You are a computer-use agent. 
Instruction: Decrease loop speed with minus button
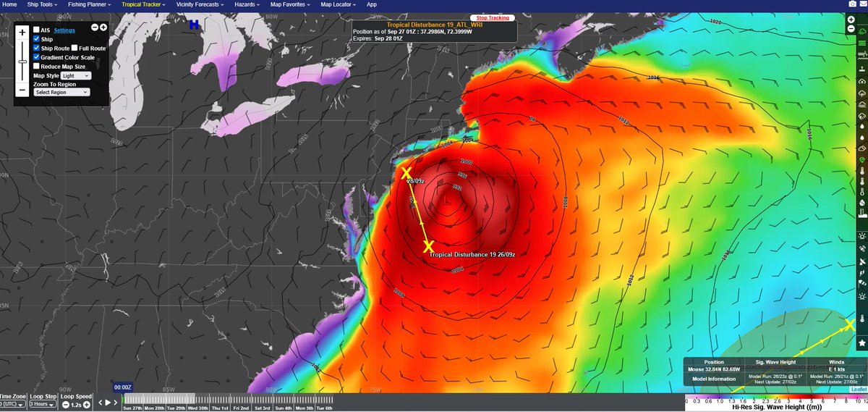[66, 405]
